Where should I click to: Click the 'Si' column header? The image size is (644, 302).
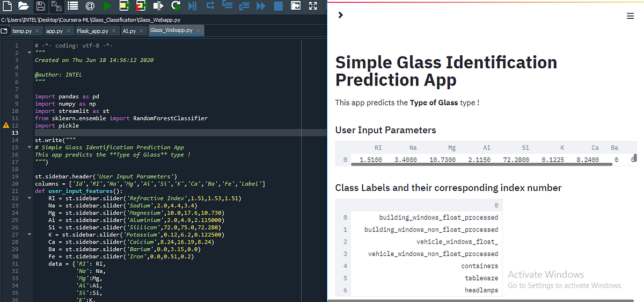click(x=525, y=147)
